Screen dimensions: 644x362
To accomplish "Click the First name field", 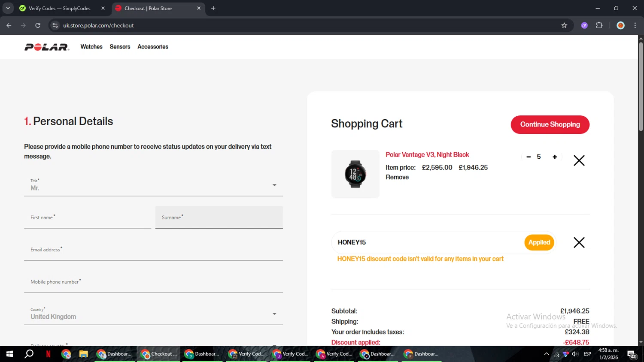I will [x=88, y=217].
